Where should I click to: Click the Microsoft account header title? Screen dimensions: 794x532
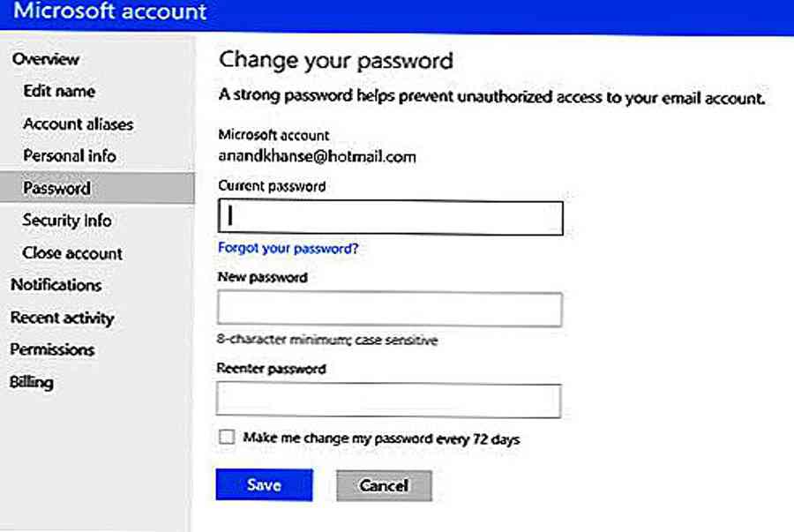[111, 12]
